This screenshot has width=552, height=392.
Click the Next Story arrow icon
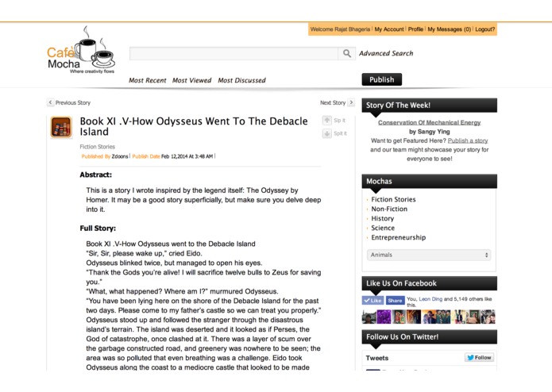351,102
